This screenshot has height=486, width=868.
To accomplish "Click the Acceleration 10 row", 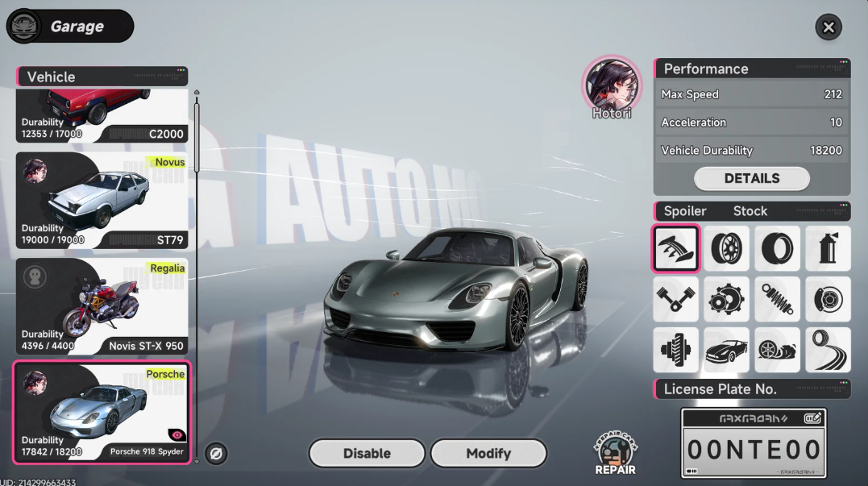I will click(x=752, y=123).
